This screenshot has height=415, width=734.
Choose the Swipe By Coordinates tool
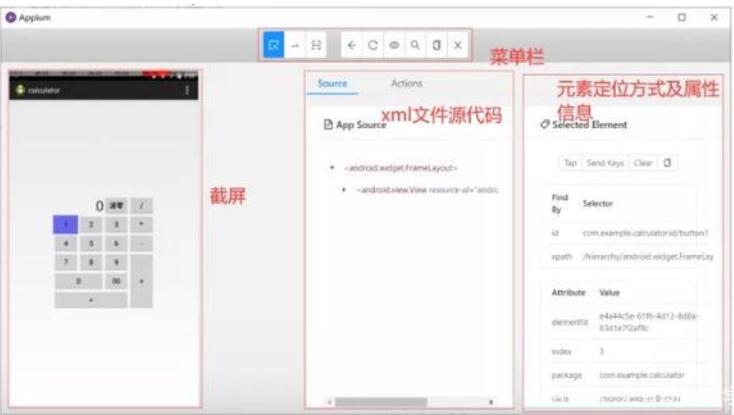pos(295,45)
